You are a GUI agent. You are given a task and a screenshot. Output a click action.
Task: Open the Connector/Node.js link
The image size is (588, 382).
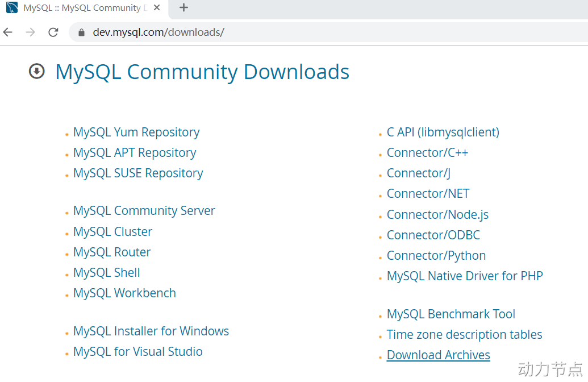point(437,215)
